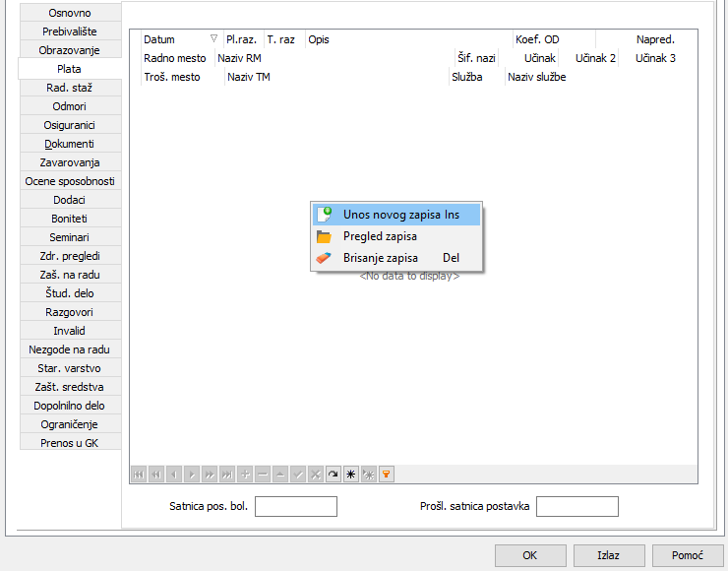Click the grayed asterisk goto-bookmark icon
The width and height of the screenshot is (728, 571).
click(369, 475)
